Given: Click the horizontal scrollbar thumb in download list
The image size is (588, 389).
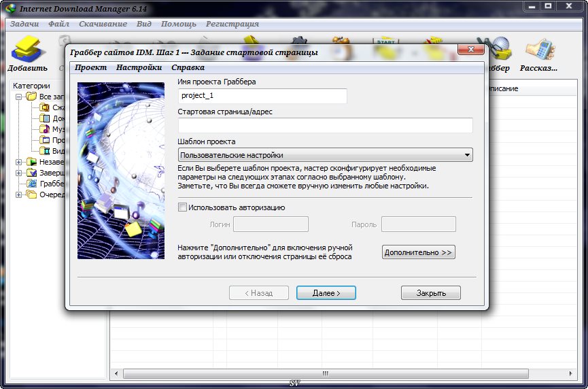Looking at the screenshot, I should pyautogui.click(x=326, y=373).
